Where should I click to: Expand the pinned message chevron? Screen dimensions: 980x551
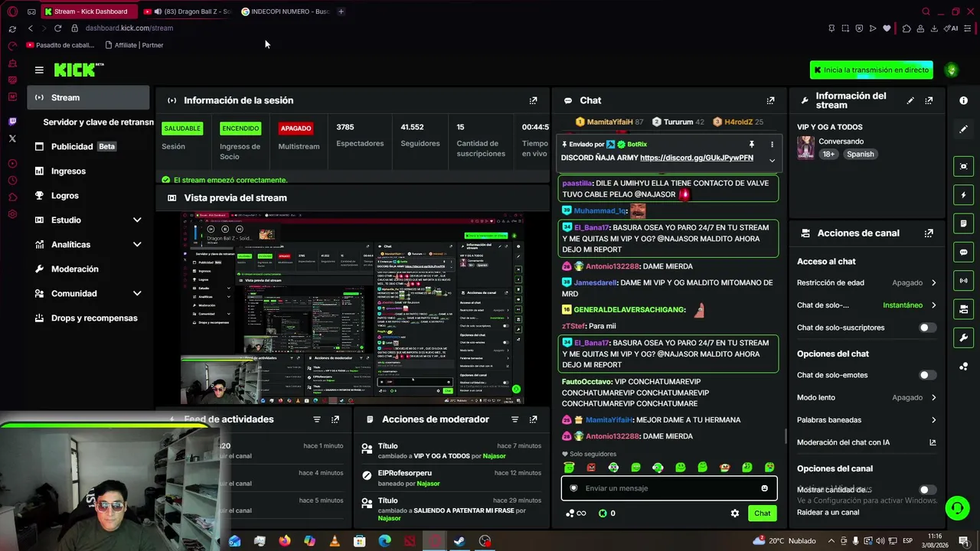coord(772,160)
